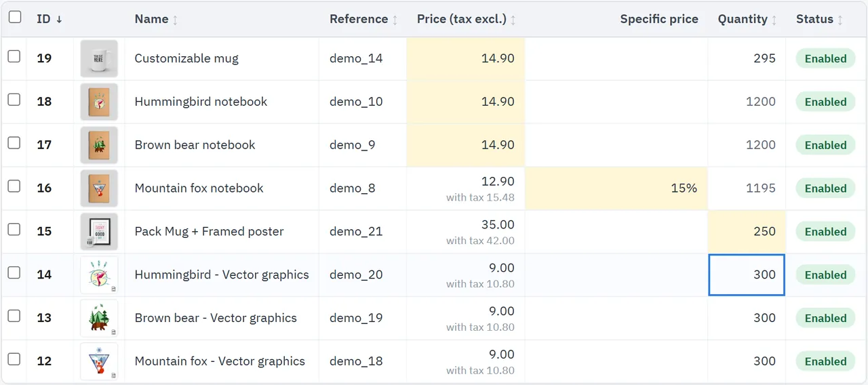868x385 pixels.
Task: Edit price 14.90 of Brown bear notebook
Action: tap(466, 145)
